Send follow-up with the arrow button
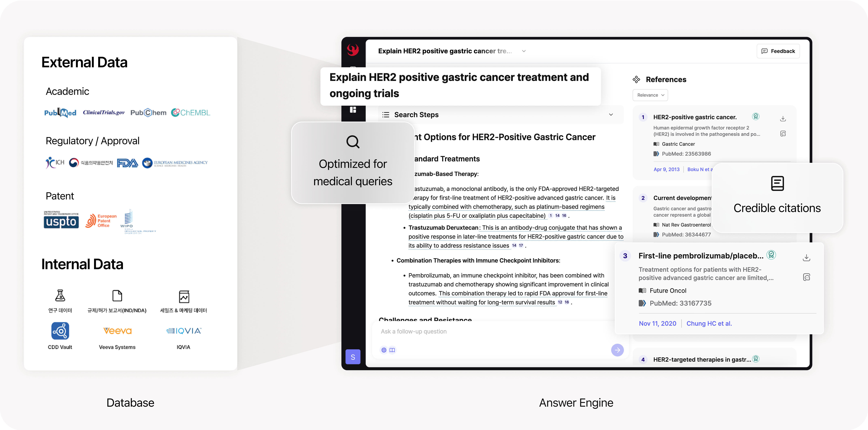Image resolution: width=868 pixels, height=430 pixels. pos(617,350)
